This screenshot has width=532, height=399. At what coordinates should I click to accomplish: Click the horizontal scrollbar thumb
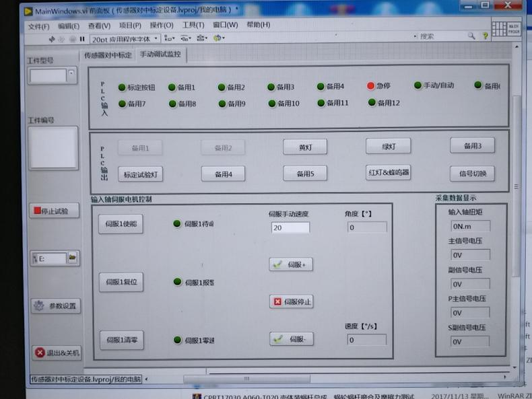(x=246, y=378)
